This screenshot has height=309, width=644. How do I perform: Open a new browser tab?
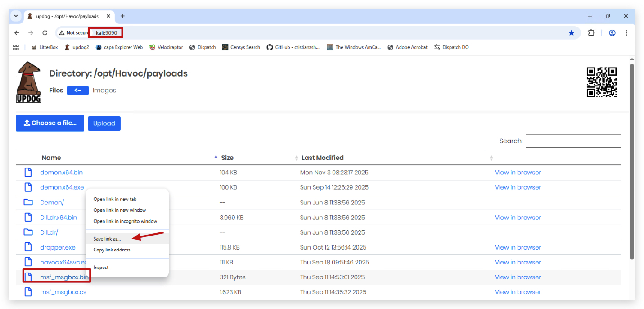tap(122, 16)
